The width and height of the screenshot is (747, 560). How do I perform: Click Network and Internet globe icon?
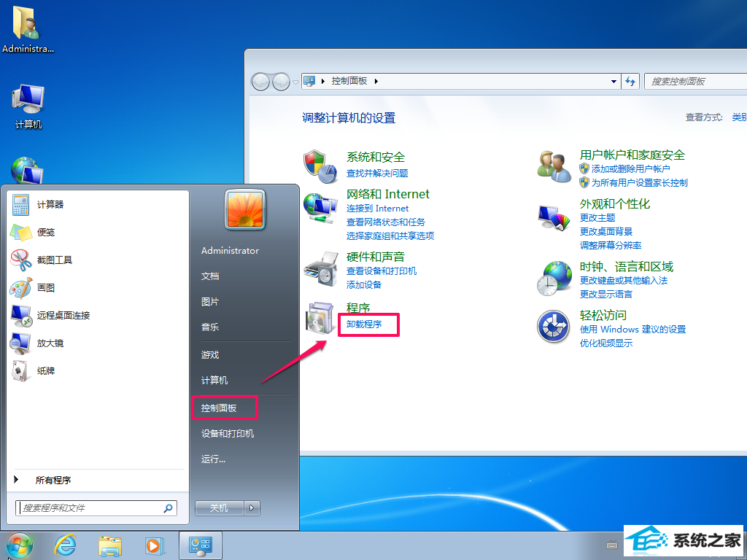tap(320, 208)
